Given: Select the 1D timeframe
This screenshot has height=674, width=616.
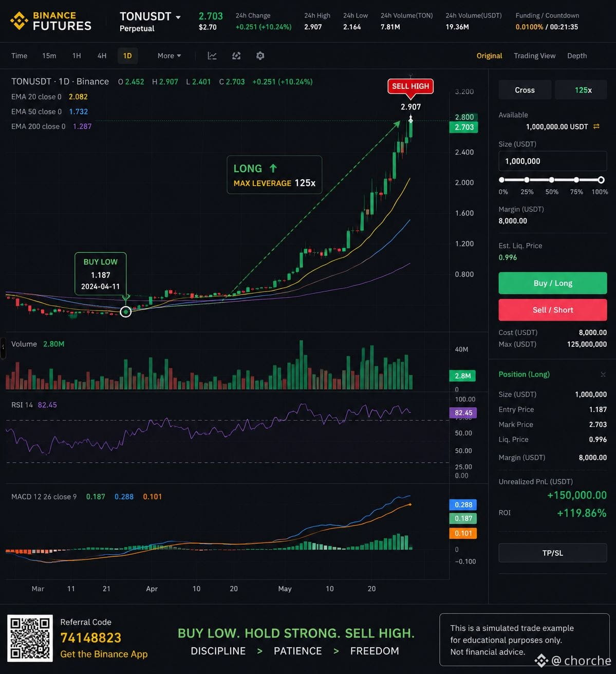Looking at the screenshot, I should 127,55.
